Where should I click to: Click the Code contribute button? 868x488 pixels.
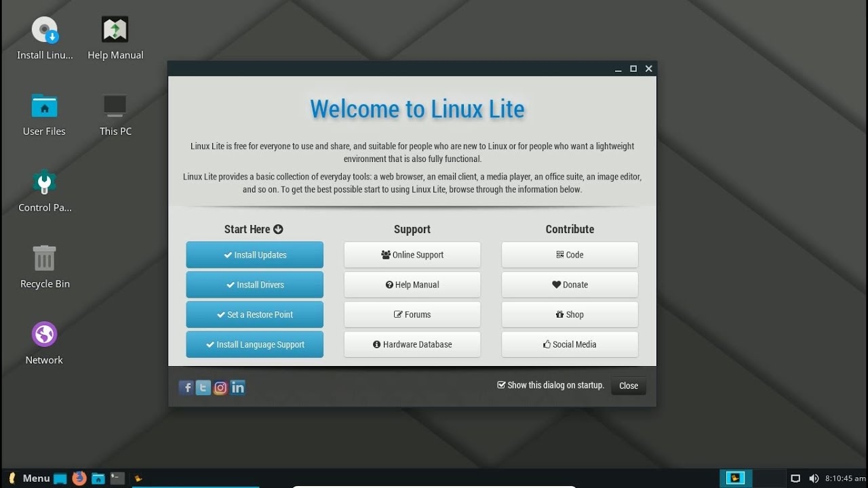pyautogui.click(x=570, y=255)
